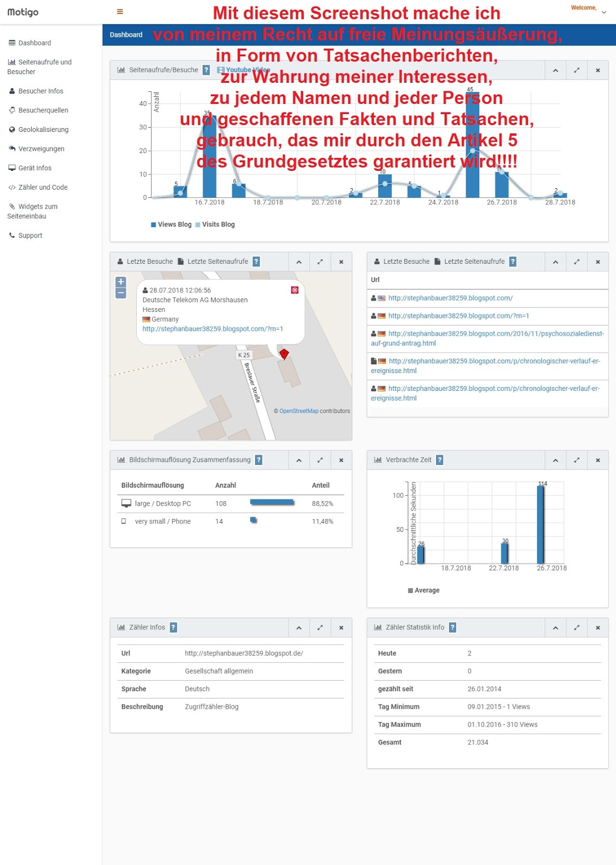Screen dimensions: 616x865
Task: Click help icon in map panel header
Action: pos(256,262)
